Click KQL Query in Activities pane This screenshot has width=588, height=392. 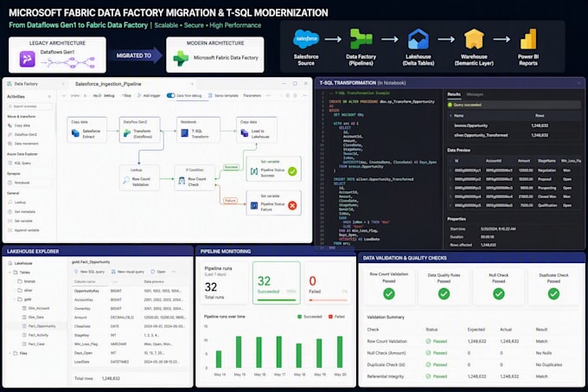click(19, 164)
